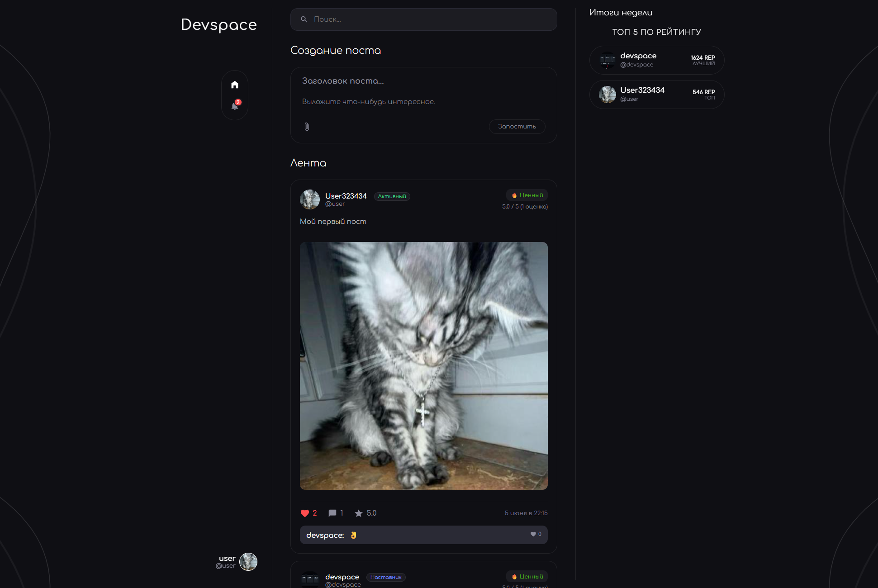The height and width of the screenshot is (588, 878).
Task: Click the «Ценный» badge on first post
Action: [x=527, y=195]
